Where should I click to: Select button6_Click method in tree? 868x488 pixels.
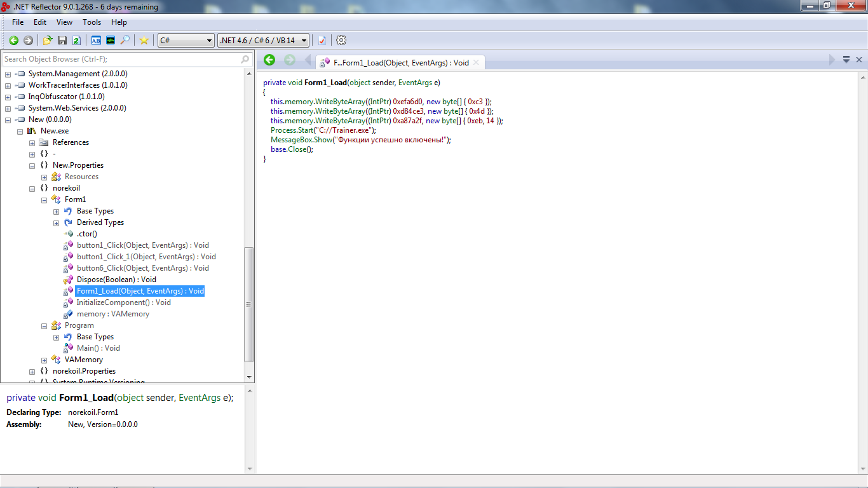pyautogui.click(x=142, y=268)
